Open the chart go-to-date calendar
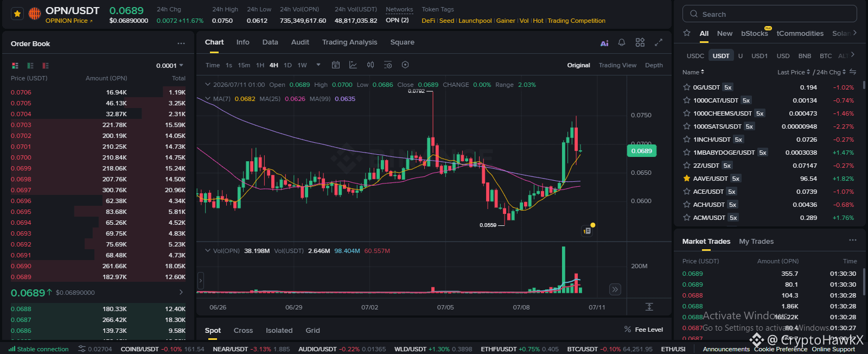This screenshot has height=354, width=868. click(336, 65)
